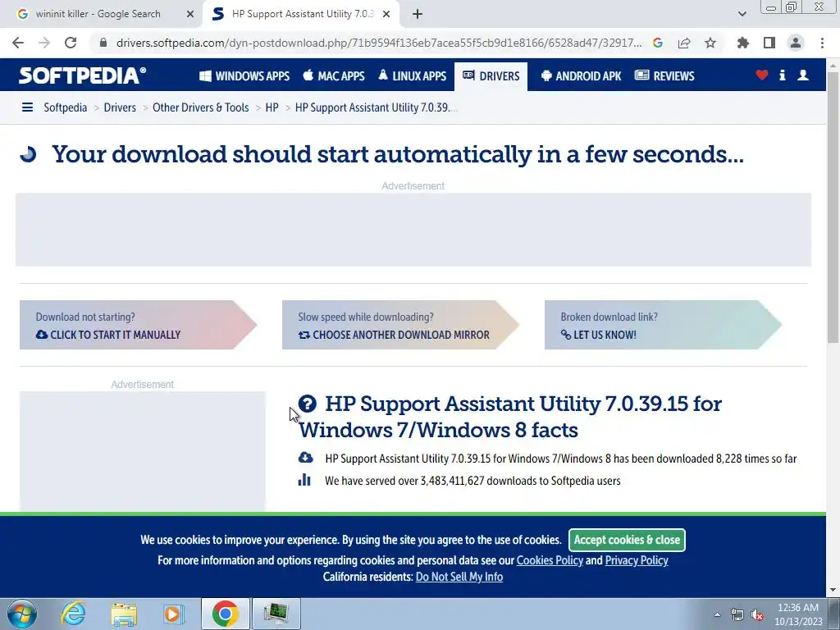Click the question mark icon by facts heading
This screenshot has width=840, height=630.
click(x=308, y=404)
